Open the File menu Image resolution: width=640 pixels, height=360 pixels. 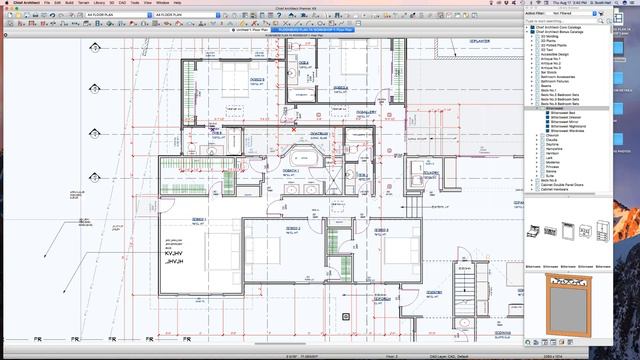47,2
